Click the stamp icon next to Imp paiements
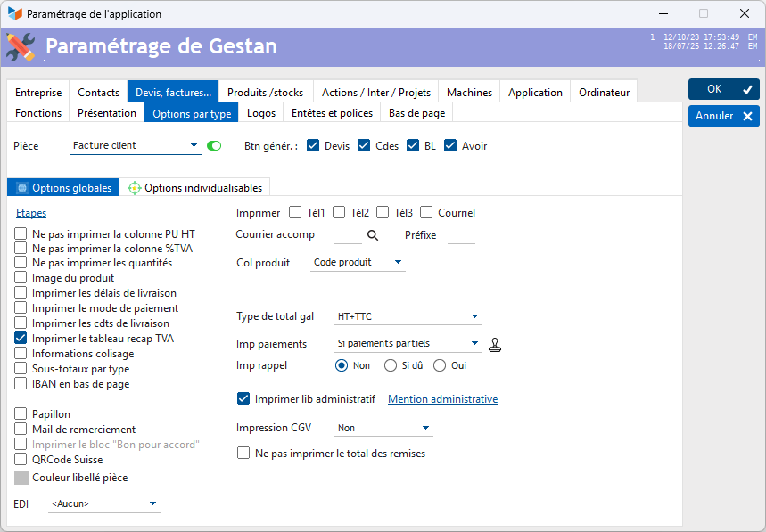The image size is (766, 532). (x=495, y=344)
